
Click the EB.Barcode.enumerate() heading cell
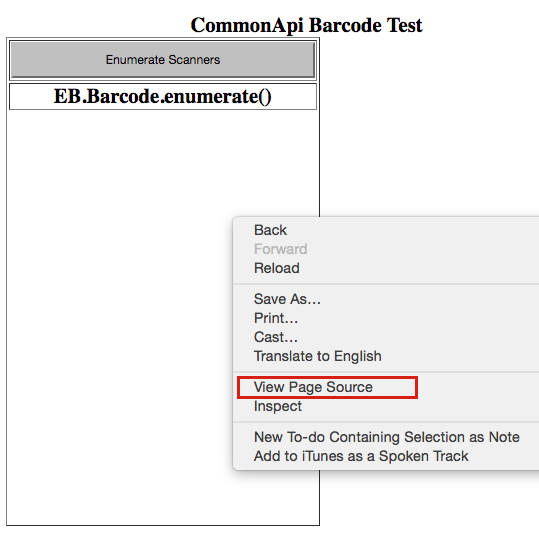(163, 97)
